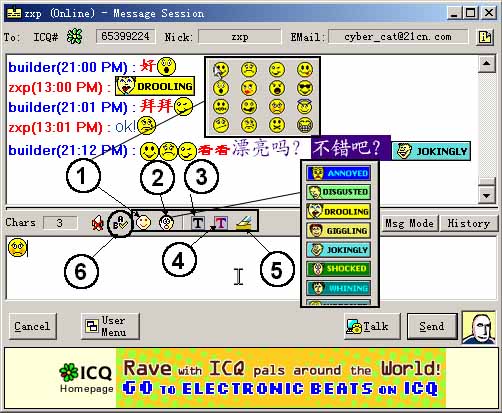502x413 pixels.
Task: Click the DROOLING tag in zxp's chat message
Action: [x=155, y=86]
